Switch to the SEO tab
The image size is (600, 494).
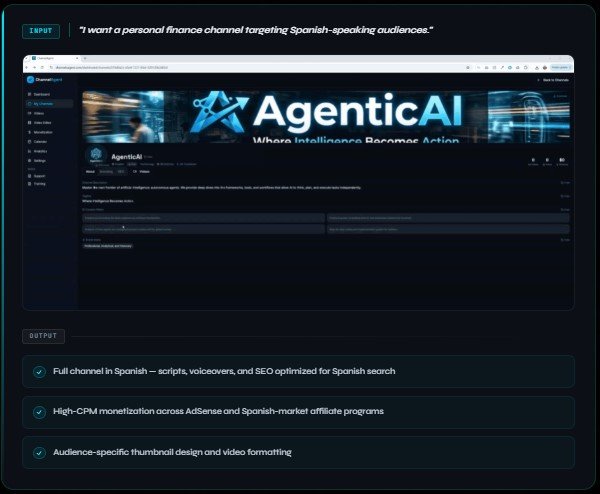(x=121, y=171)
